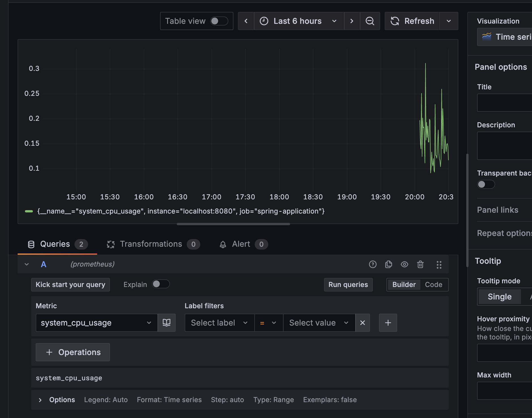
Task: Click the system_cpu_usage legend series entry
Action: point(181,211)
